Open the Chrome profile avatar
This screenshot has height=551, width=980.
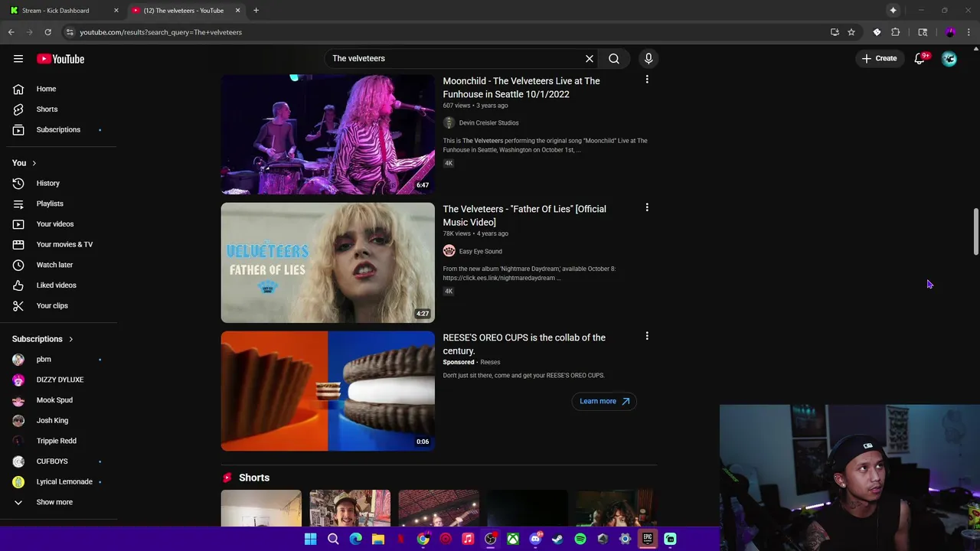click(950, 32)
